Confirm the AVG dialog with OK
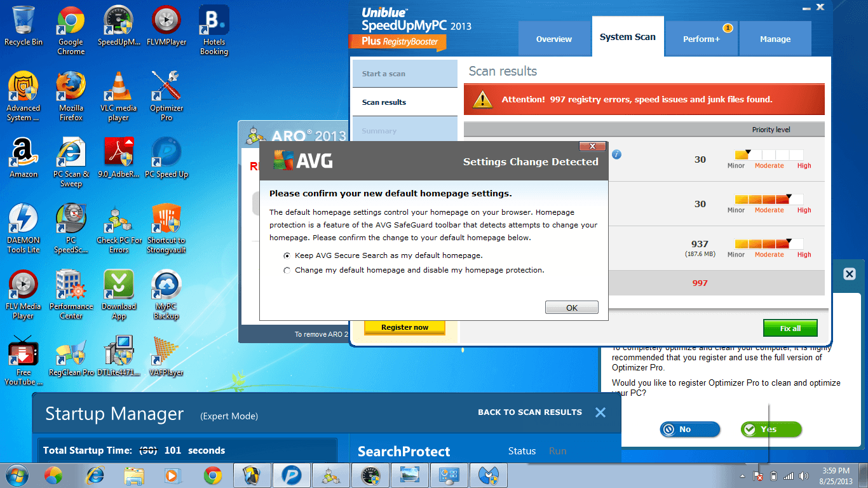Screen dimensions: 868x488 click(572, 308)
